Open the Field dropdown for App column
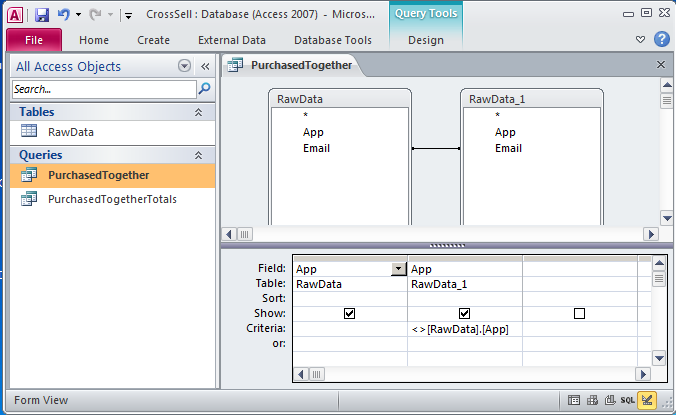Viewport: 676px width, 415px height. pyautogui.click(x=399, y=269)
